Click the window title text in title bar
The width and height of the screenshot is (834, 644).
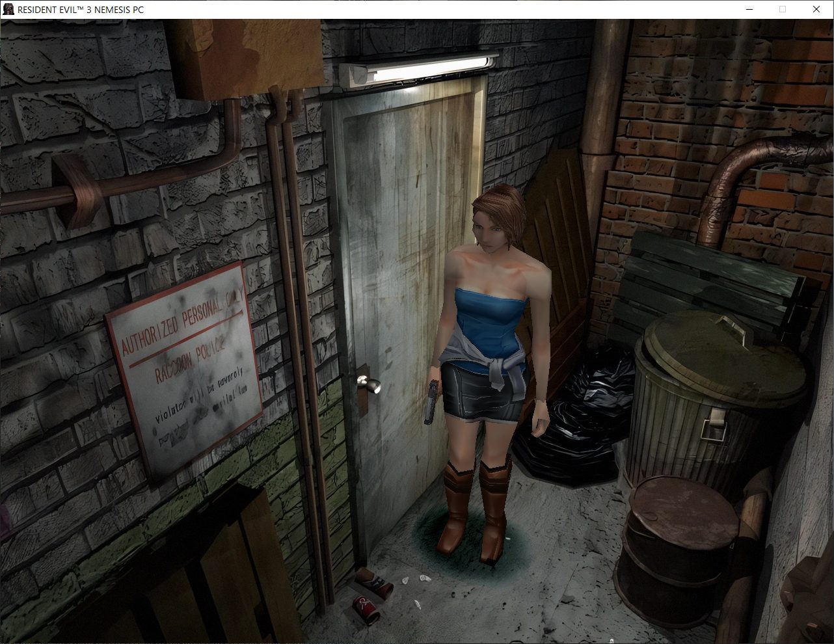(81, 10)
